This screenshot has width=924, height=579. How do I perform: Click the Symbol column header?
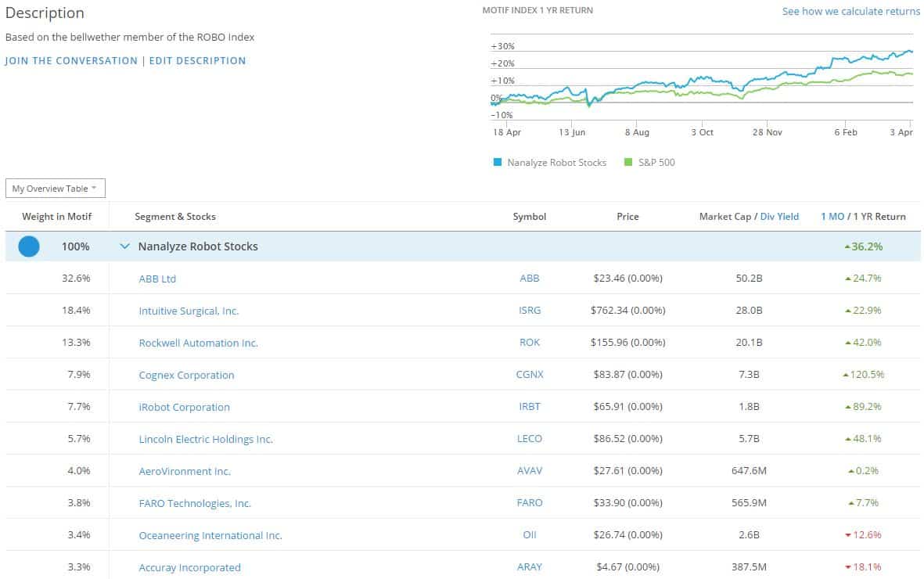pos(530,217)
